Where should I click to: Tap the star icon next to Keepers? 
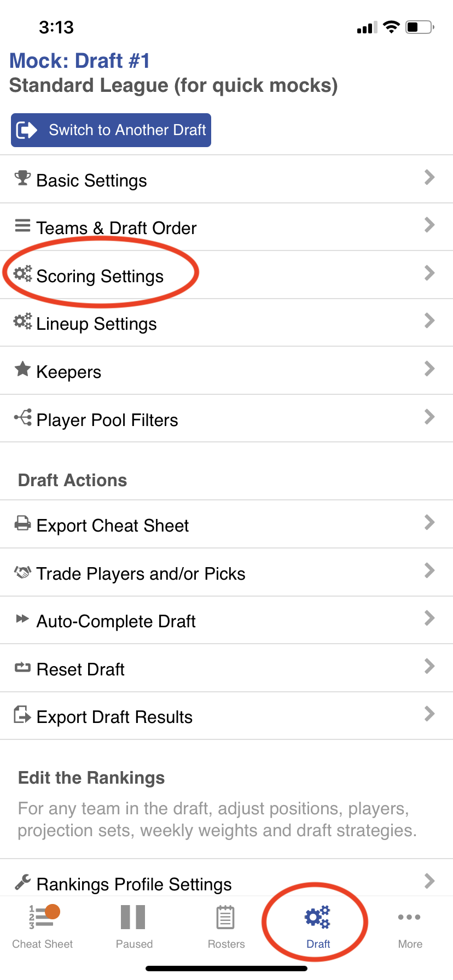(22, 369)
